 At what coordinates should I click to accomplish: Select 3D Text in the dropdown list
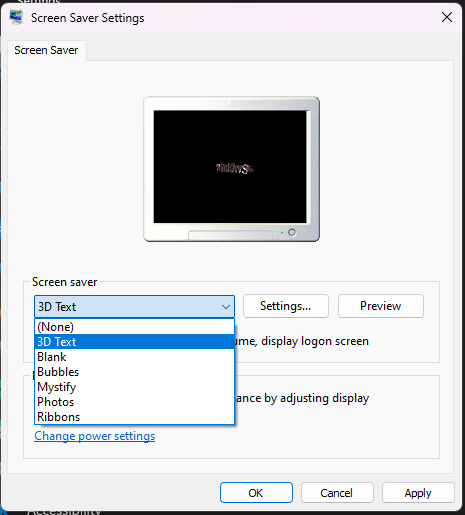(x=134, y=342)
